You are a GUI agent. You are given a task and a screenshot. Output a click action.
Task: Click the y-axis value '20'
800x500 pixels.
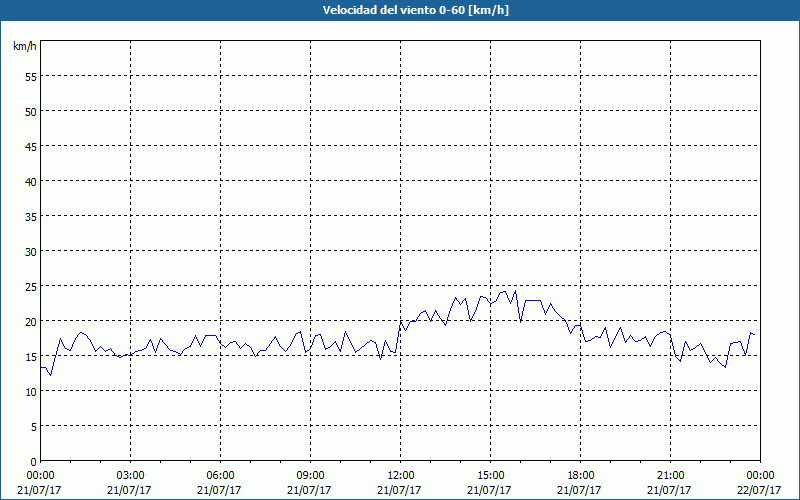point(31,322)
